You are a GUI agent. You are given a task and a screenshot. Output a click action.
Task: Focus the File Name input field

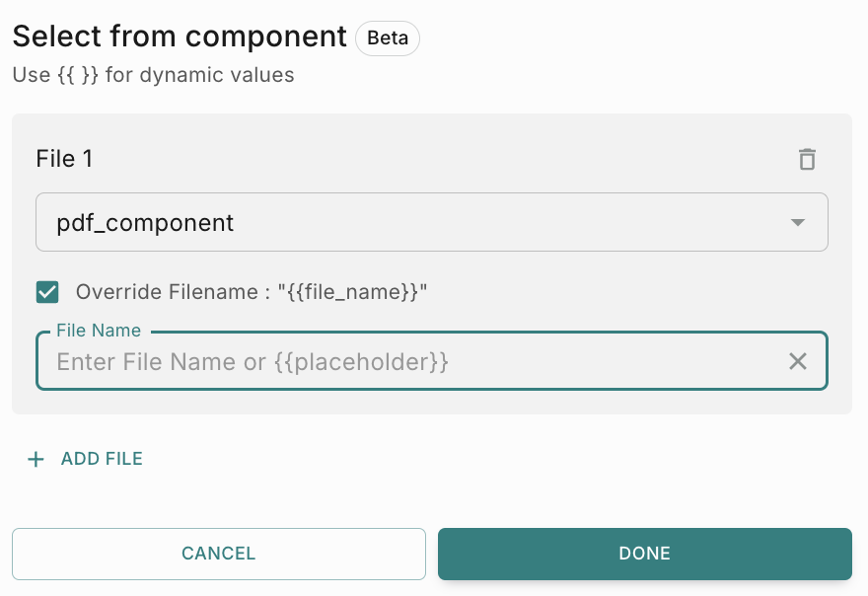414,362
